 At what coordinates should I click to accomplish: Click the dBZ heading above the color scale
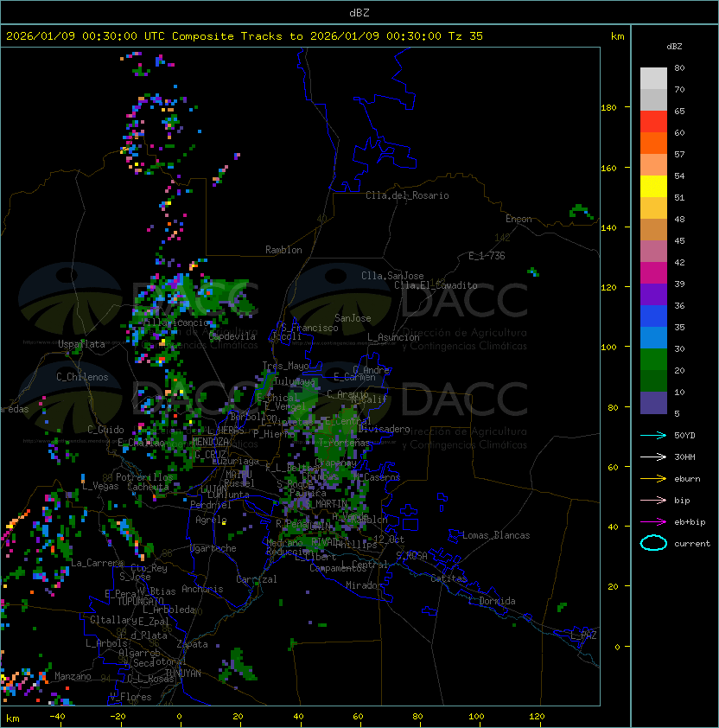coord(674,47)
